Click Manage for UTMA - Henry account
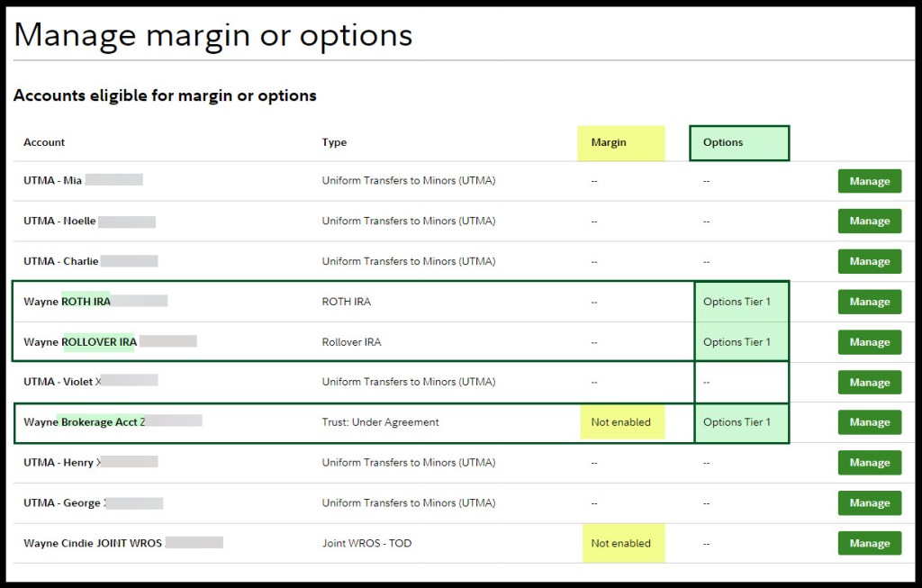Viewport: 922px width, 588px height. (x=869, y=463)
